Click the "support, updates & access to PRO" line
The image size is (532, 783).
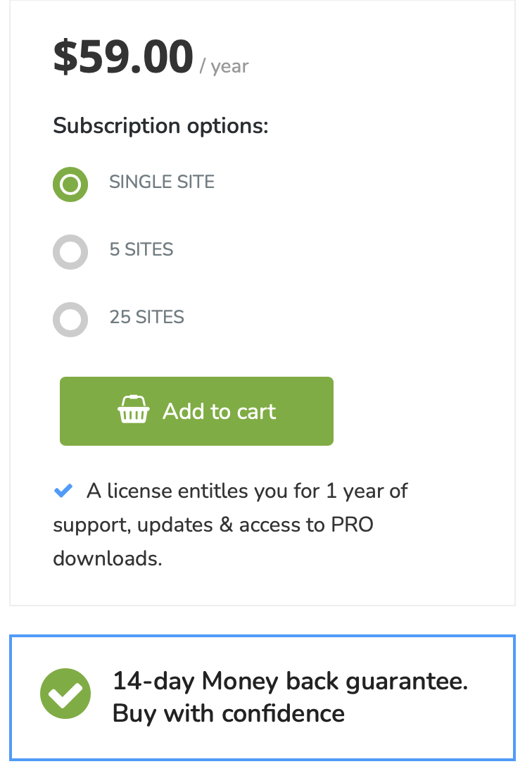click(x=213, y=525)
